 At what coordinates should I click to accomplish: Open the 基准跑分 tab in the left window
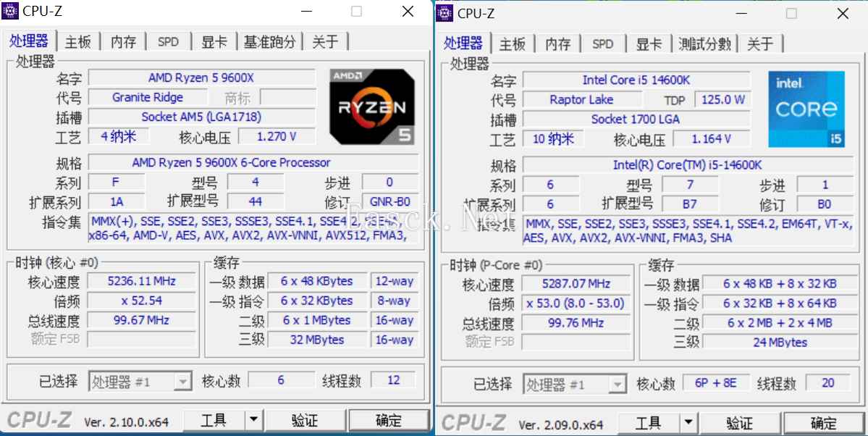269,41
